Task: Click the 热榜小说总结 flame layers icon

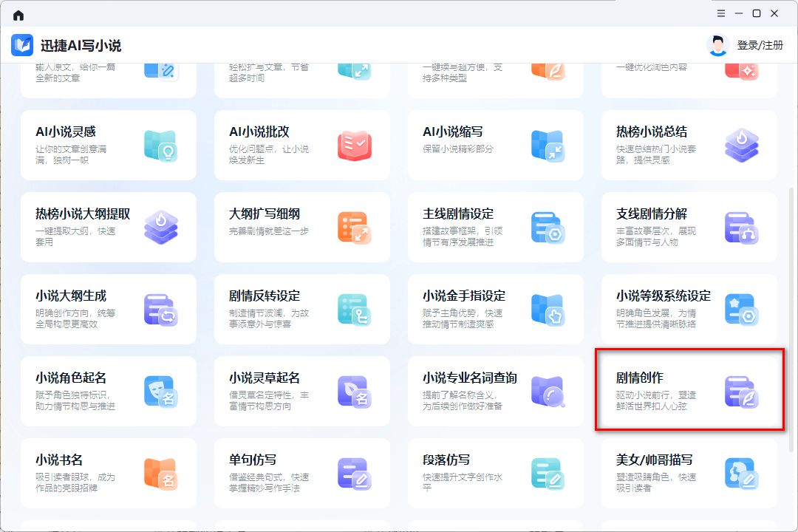Action: pos(742,146)
